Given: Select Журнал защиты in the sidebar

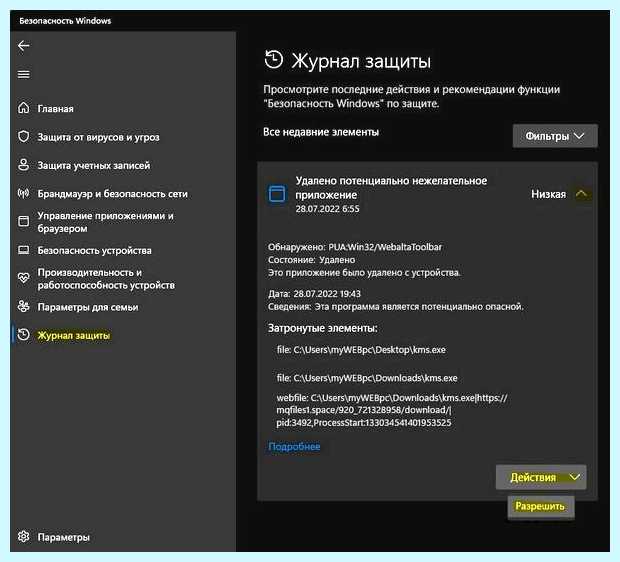Looking at the screenshot, I should (x=74, y=335).
